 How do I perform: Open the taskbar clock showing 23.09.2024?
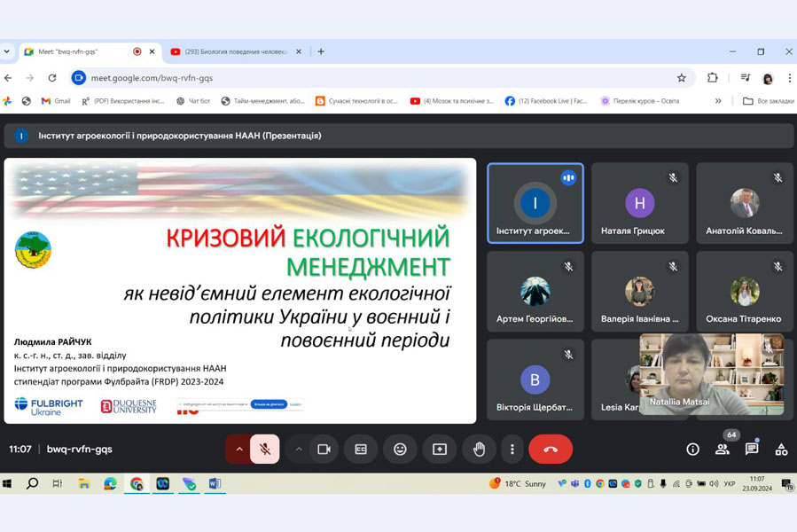coord(757,484)
